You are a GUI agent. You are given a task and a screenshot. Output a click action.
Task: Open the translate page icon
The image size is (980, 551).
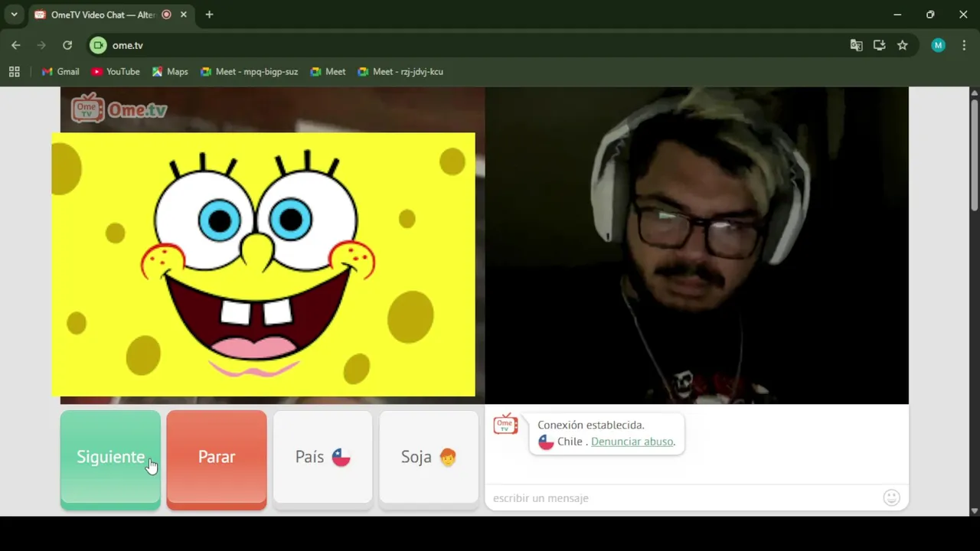[856, 45]
